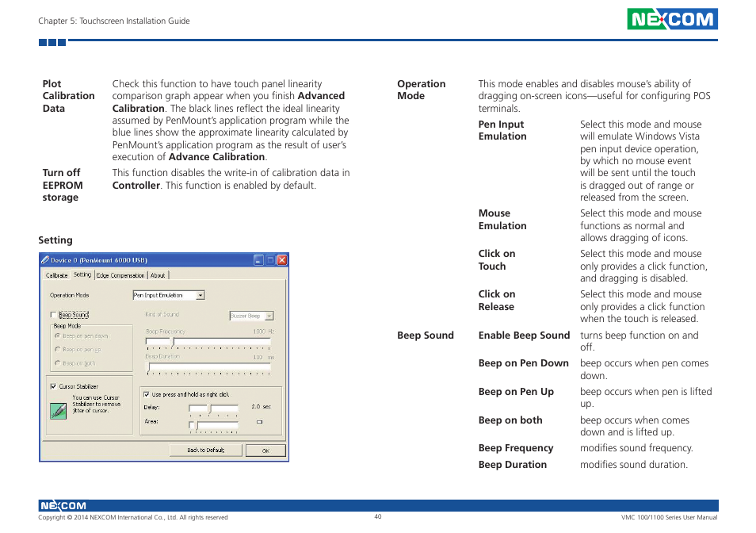This screenshot has width=756, height=533.
Task: Open the Kind of Sound Buzzer Beep dropdown
Action: point(269,316)
